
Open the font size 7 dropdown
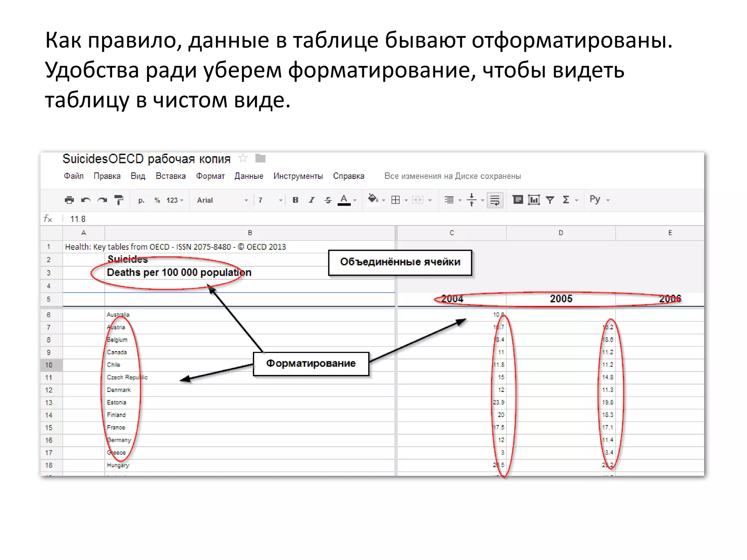tap(270, 200)
